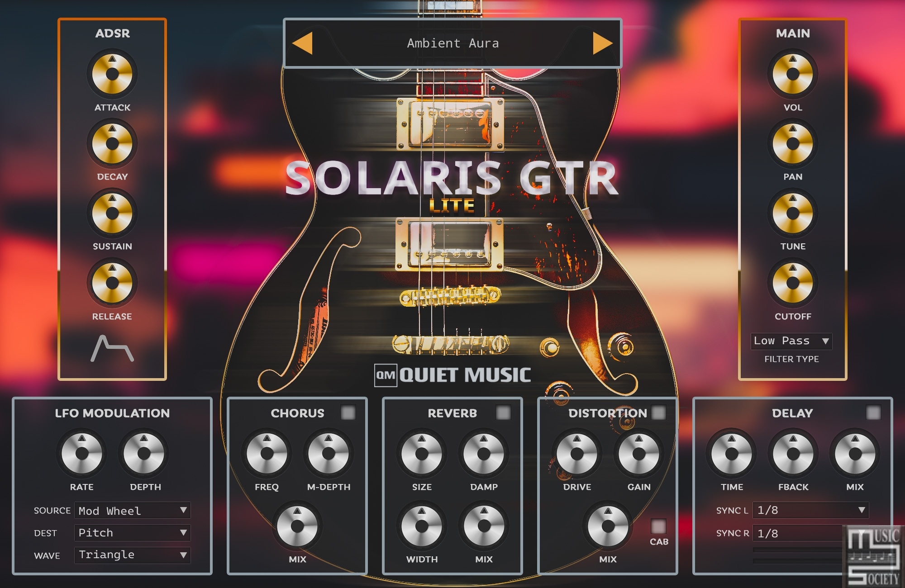The image size is (905, 588).
Task: Click the LFO RATE knob
Action: pyautogui.click(x=82, y=454)
